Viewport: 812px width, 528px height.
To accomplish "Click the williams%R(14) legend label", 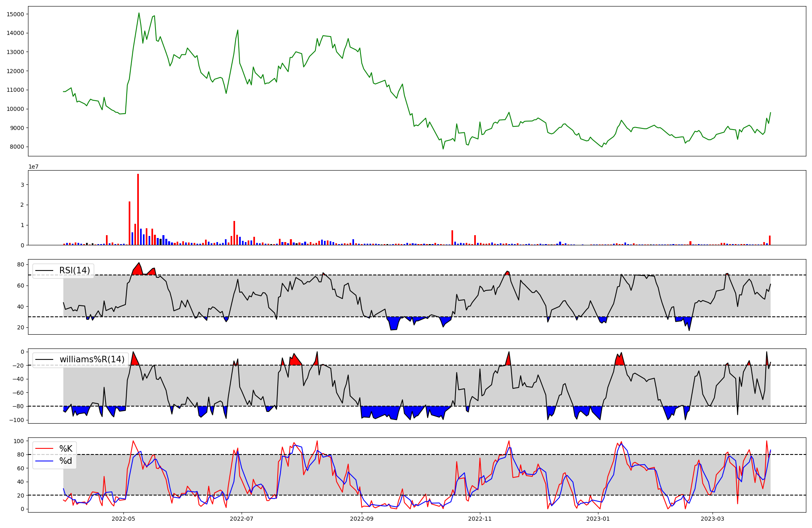I will click(92, 359).
